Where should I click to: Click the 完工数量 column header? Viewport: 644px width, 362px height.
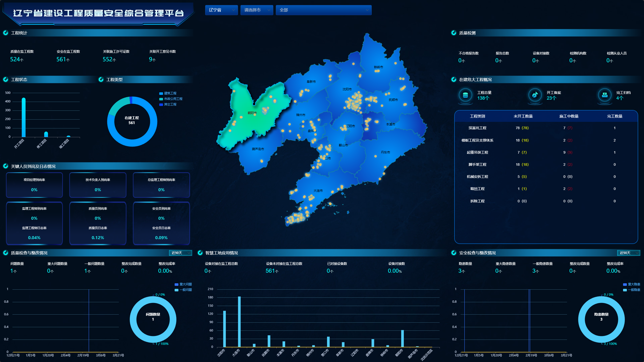[615, 116]
